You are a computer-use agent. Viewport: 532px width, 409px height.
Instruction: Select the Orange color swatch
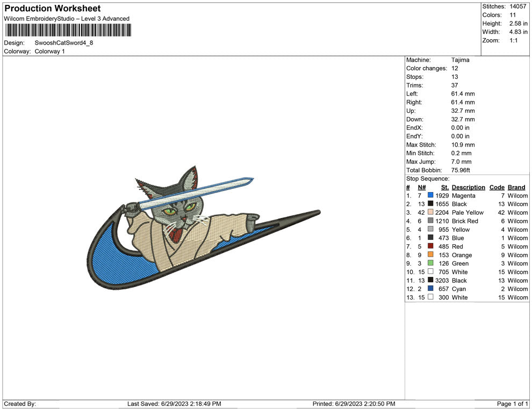pyautogui.click(x=430, y=254)
